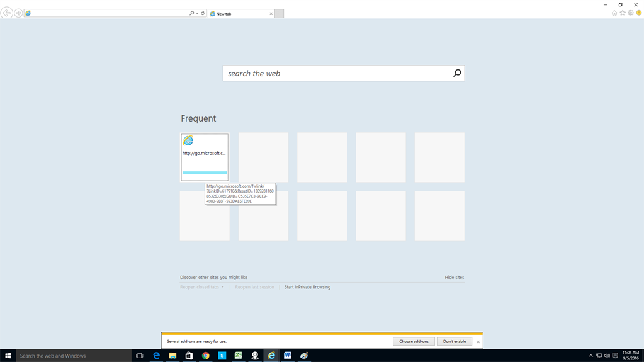The width and height of the screenshot is (644, 362).
Task: Open the network status tray icon
Action: tap(599, 356)
